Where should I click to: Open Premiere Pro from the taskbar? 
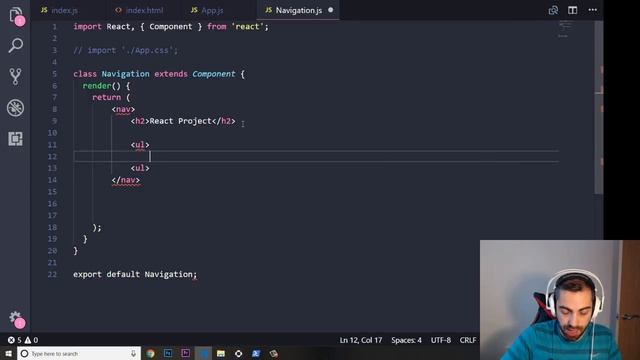185,353
